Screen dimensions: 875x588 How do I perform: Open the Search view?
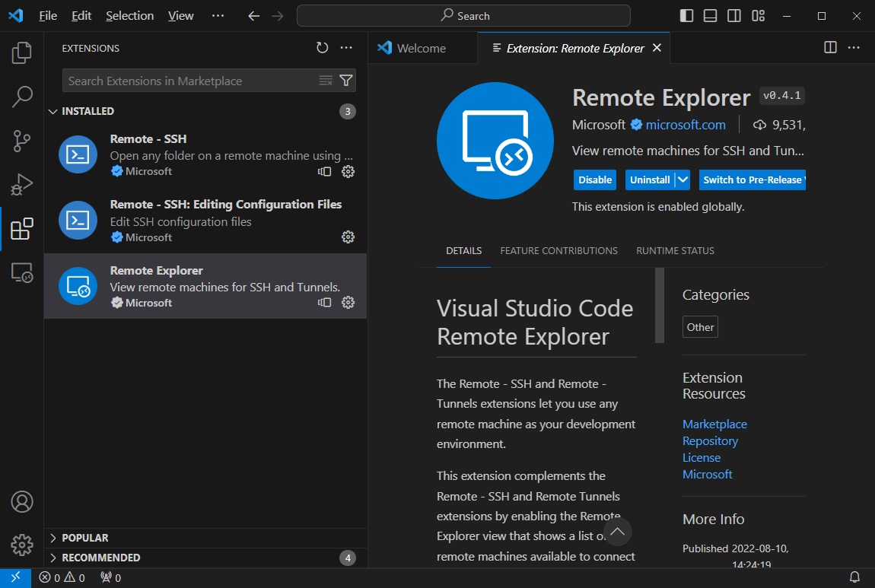tap(22, 97)
